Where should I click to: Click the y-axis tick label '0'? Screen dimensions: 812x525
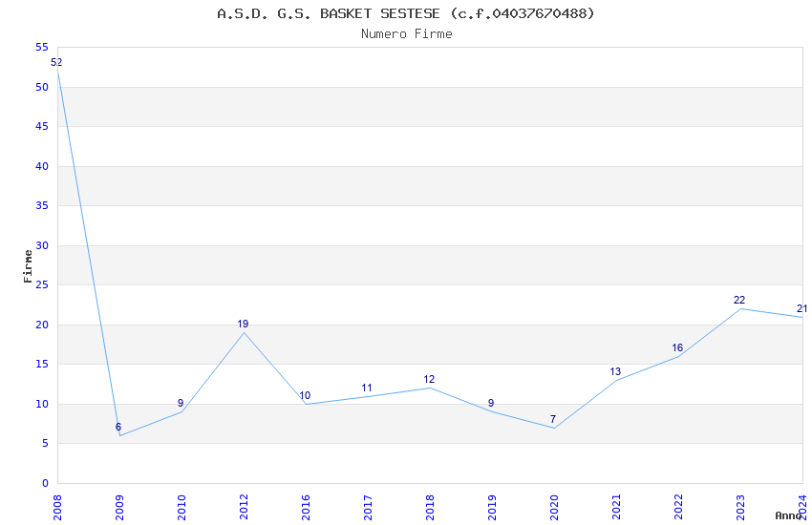pyautogui.click(x=46, y=483)
